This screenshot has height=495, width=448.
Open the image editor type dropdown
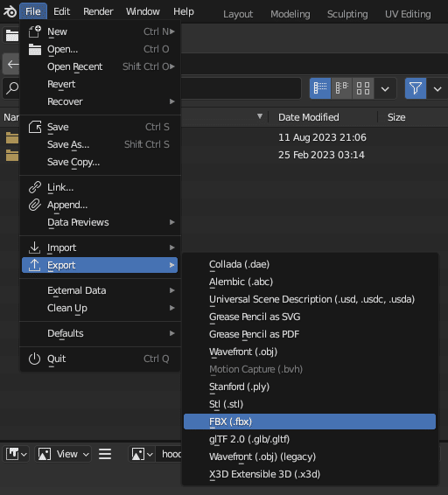(16, 454)
